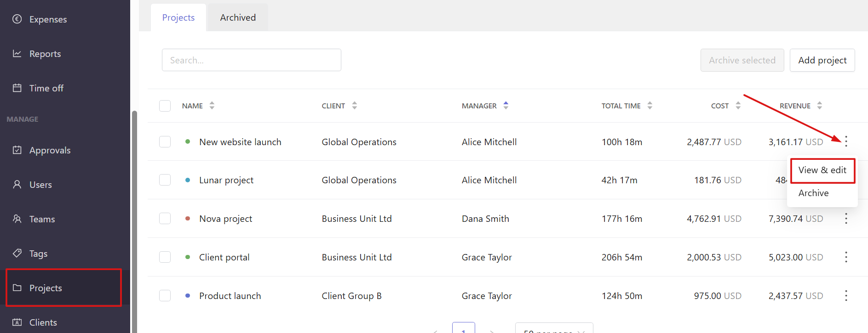Click the 206h 54m total time value
868x333 pixels.
[622, 257]
